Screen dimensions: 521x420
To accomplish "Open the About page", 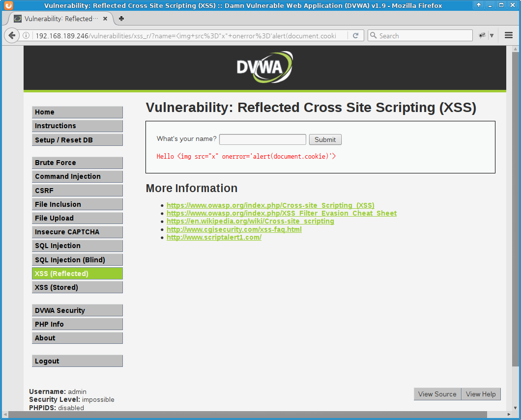I will pyautogui.click(x=78, y=338).
